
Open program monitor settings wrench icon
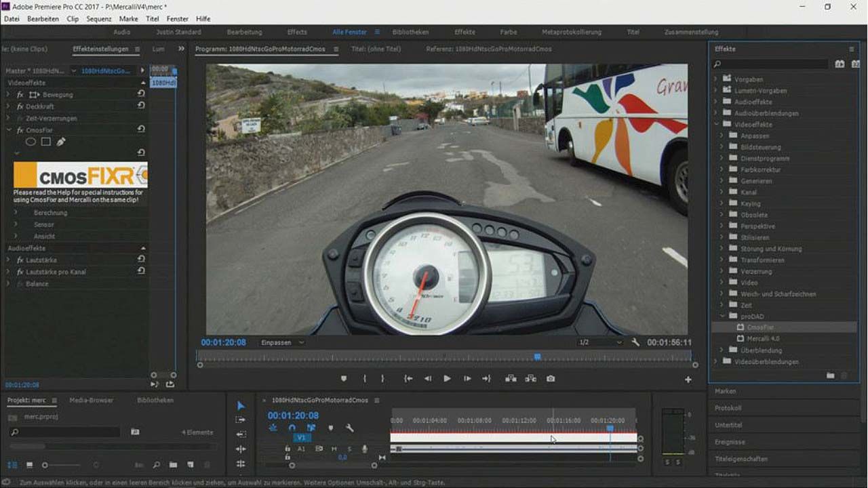[x=635, y=343]
